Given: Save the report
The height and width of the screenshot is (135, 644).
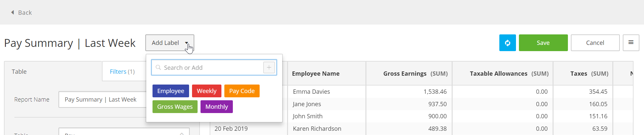Looking at the screenshot, I should coord(543,43).
